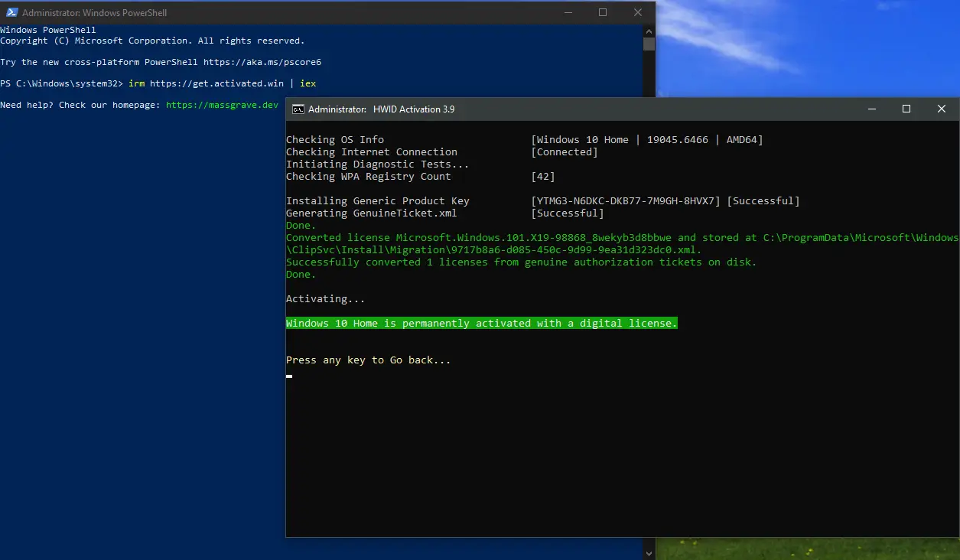Click the console at the Press any key prompt
960x560 pixels.
(x=368, y=360)
